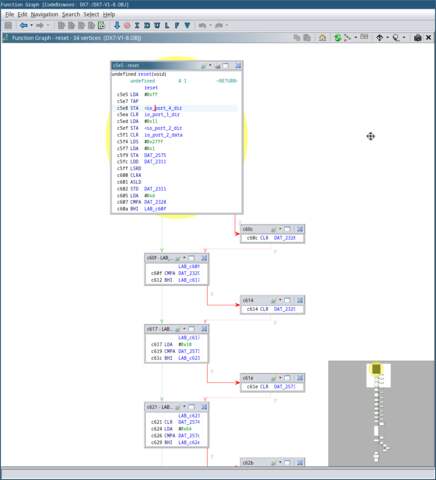This screenshot has height=480, width=436.
Task: Open color dropdown on reset vertex header
Action: pyautogui.click(x=210, y=66)
